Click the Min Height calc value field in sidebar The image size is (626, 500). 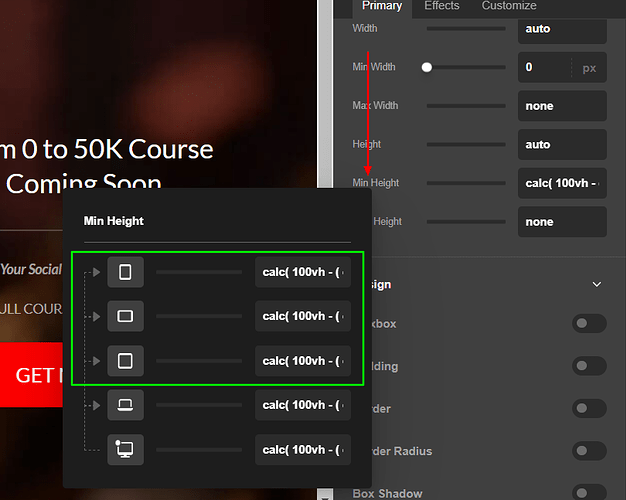point(562,183)
